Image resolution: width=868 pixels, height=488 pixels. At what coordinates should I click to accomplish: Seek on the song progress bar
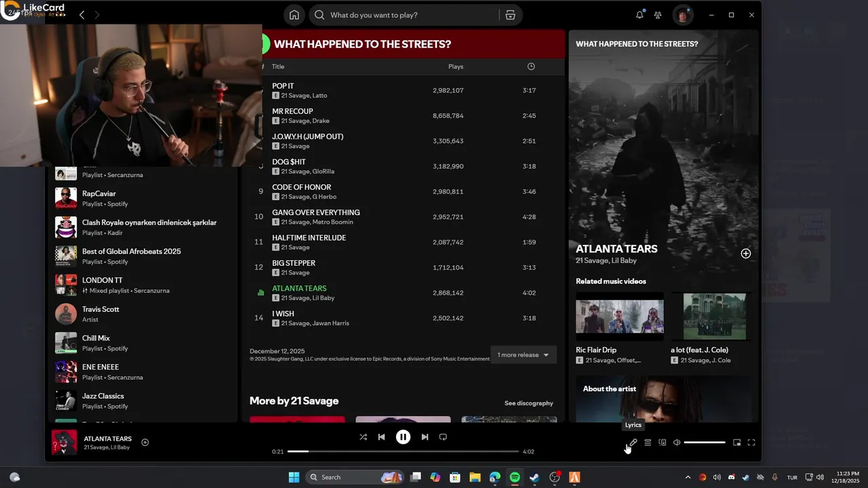click(x=403, y=451)
